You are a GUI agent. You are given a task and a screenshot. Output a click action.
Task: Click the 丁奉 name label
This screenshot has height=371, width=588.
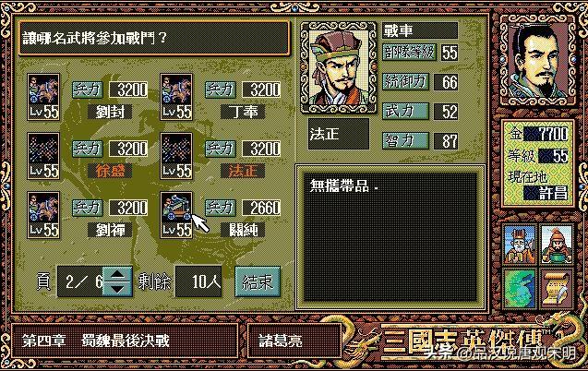point(243,112)
